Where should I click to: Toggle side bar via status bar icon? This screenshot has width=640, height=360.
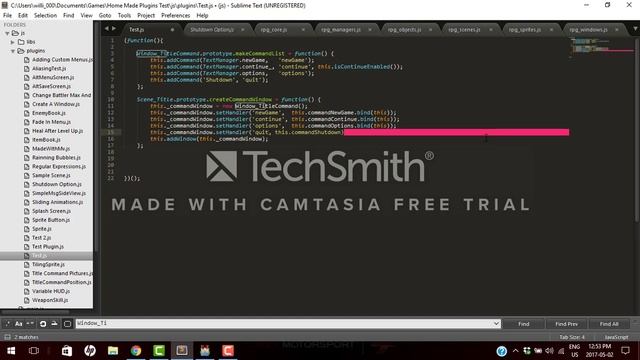(7, 337)
